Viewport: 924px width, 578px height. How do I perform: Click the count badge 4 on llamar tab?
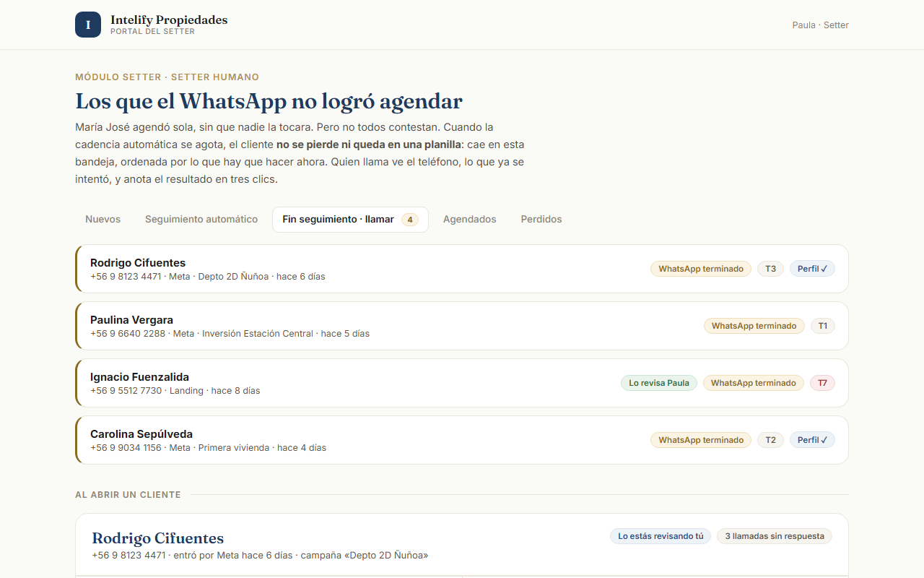coord(410,220)
